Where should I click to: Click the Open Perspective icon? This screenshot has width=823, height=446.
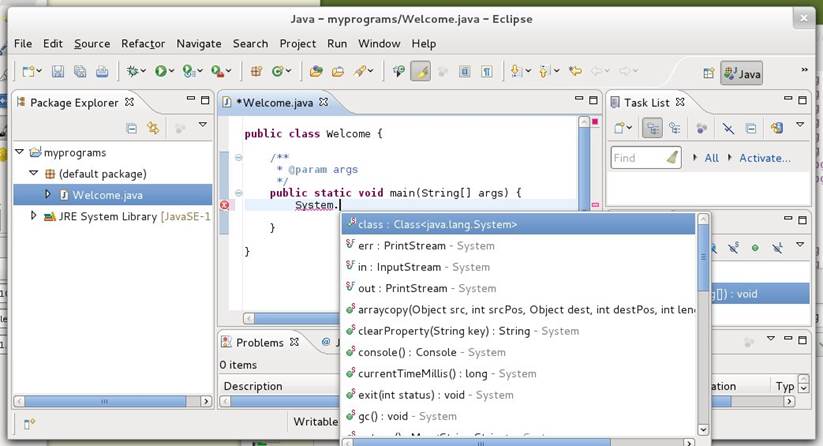[x=709, y=73]
